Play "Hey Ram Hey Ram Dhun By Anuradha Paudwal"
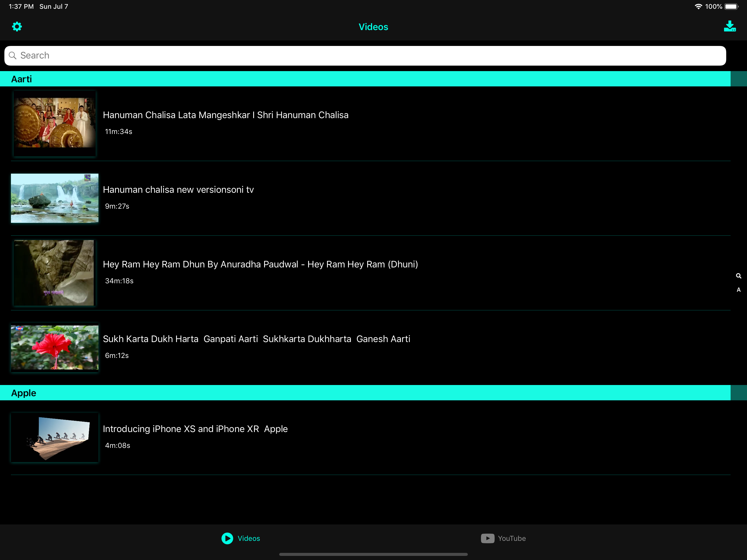The image size is (747, 560). click(x=260, y=264)
